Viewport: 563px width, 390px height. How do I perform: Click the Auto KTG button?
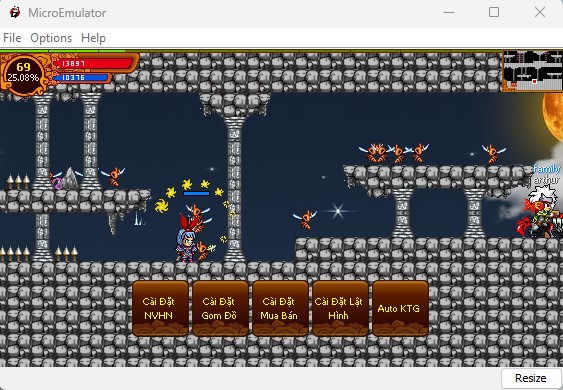pos(400,308)
